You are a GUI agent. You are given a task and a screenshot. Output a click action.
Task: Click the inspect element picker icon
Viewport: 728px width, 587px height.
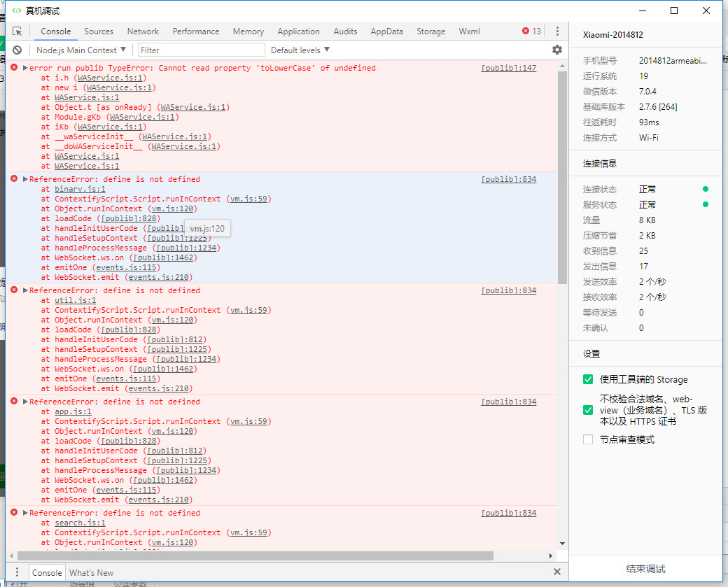pyautogui.click(x=17, y=31)
